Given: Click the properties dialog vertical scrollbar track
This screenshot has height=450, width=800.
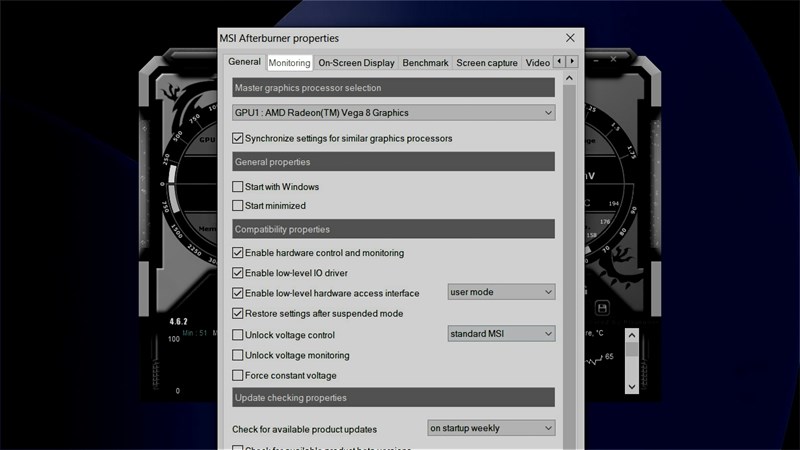Looking at the screenshot, I should [569, 265].
